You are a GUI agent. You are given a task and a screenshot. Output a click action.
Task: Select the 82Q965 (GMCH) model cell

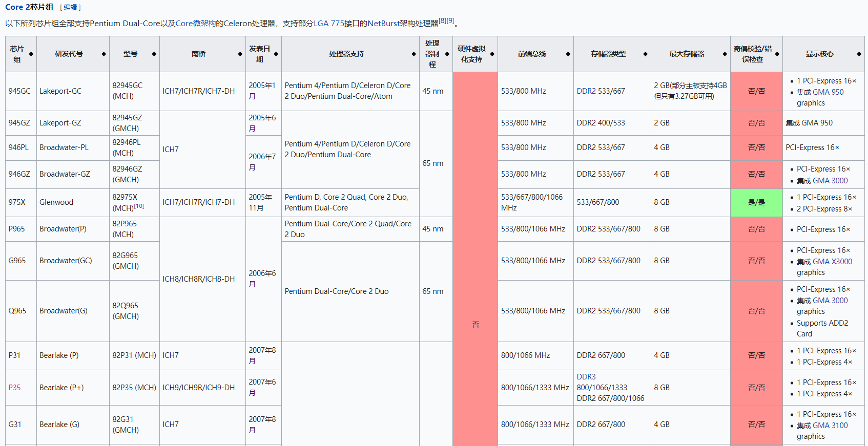(x=134, y=311)
